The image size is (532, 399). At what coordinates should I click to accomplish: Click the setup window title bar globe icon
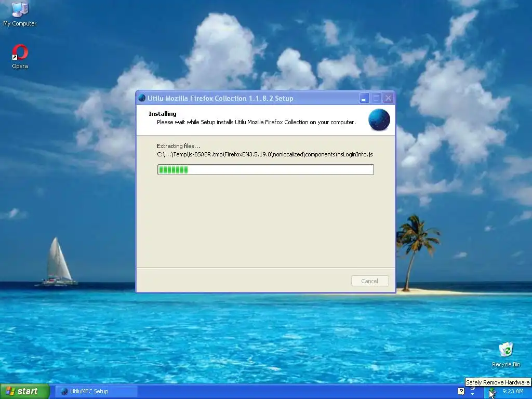click(x=142, y=98)
